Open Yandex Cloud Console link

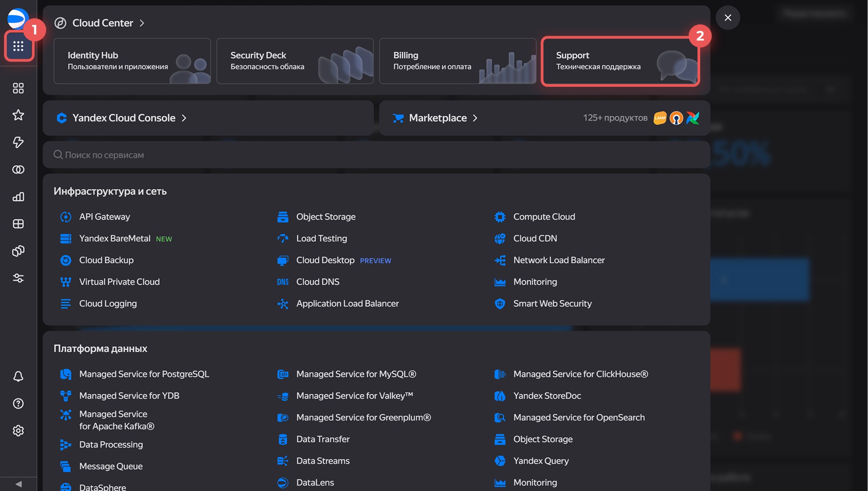(124, 118)
